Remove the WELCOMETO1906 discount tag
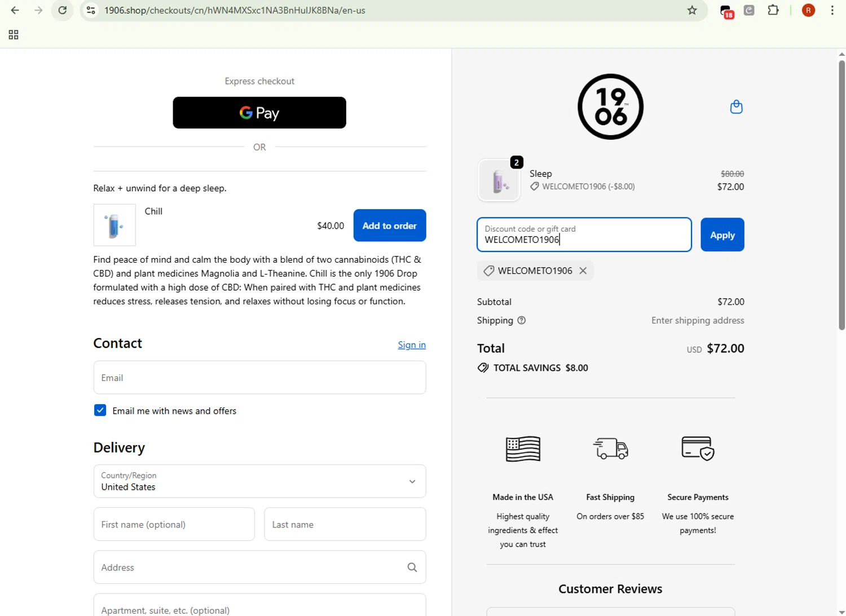 coord(583,271)
